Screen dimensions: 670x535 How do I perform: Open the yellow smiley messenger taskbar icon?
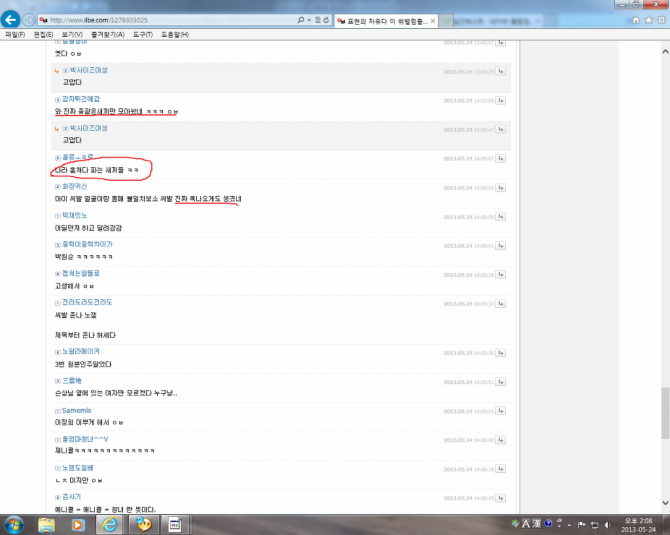[143, 525]
